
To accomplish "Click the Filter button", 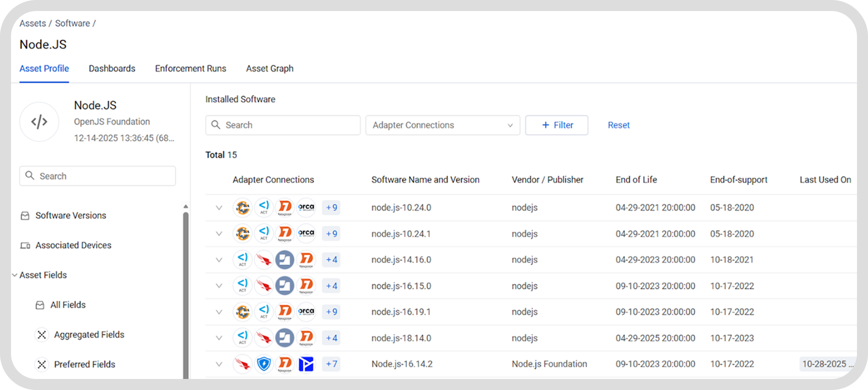I will (557, 125).
